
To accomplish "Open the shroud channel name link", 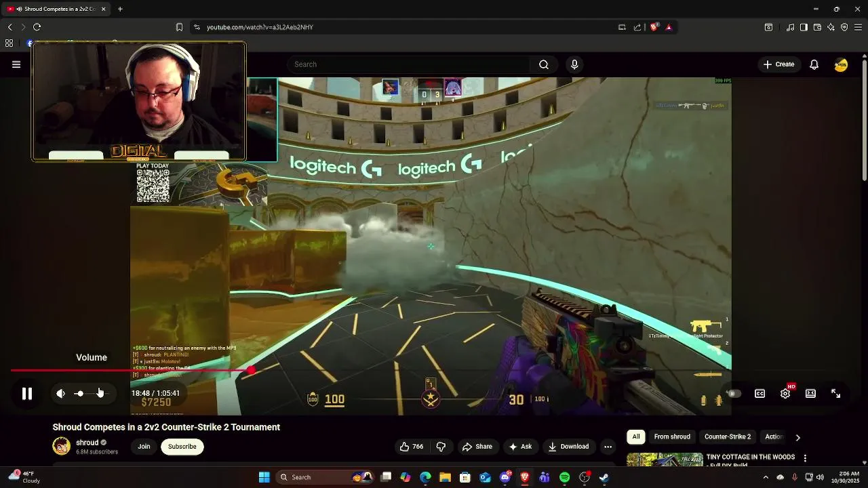I will coord(87,443).
